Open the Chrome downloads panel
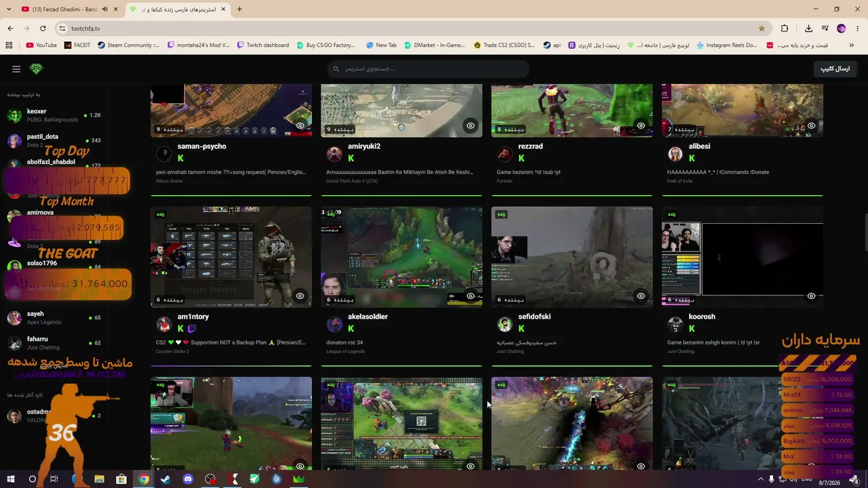 808,28
